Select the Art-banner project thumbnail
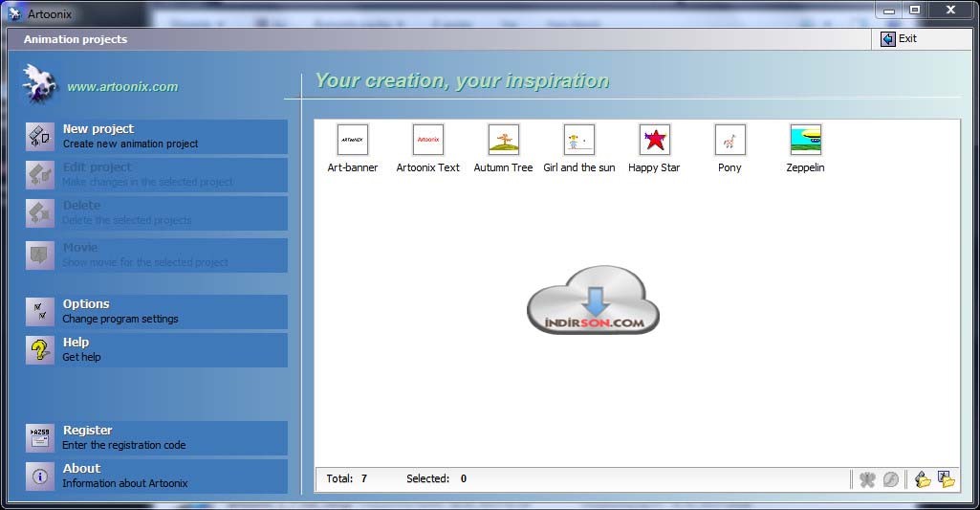The height and width of the screenshot is (510, 980). pos(353,149)
